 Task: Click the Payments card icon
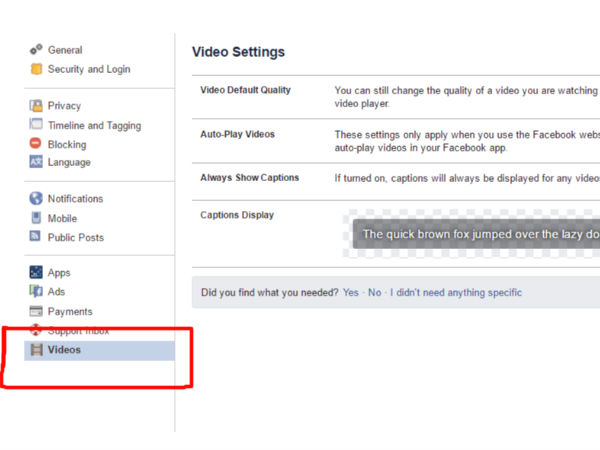pyautogui.click(x=36, y=311)
